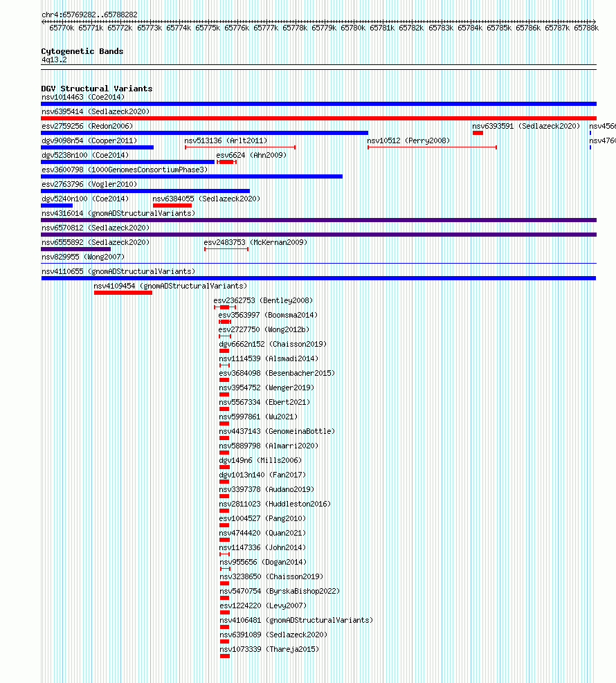Click nsv6555892 (Sedlazeck2020) label
This screenshot has height=683, width=616.
(96, 242)
